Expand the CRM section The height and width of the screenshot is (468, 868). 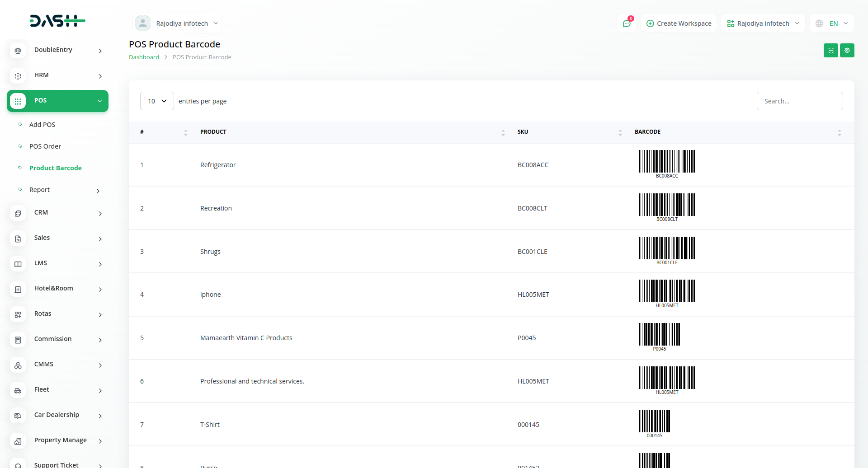41,212
